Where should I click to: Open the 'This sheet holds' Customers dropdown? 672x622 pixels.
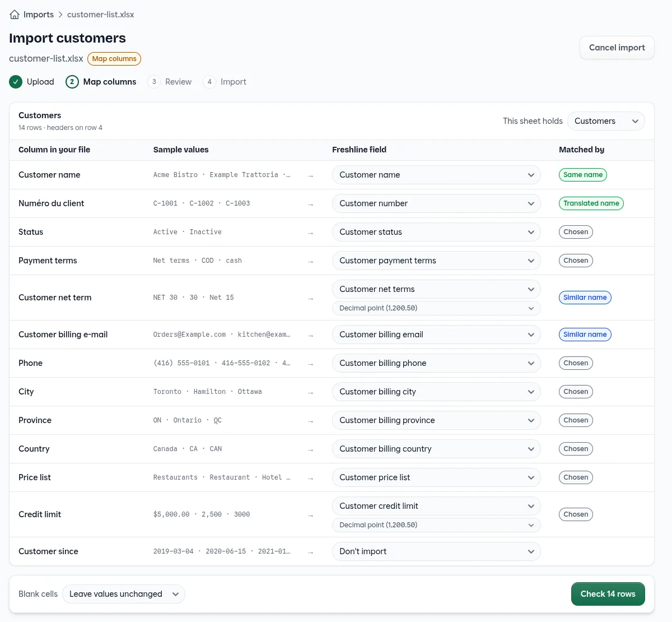pyautogui.click(x=606, y=121)
